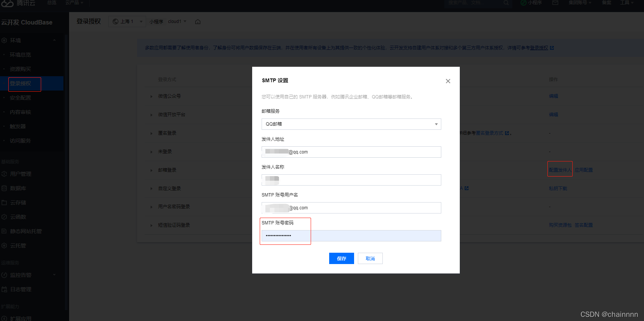Expand the 监控告警 chevron
Screen dimensions: 644x321
[54, 275]
